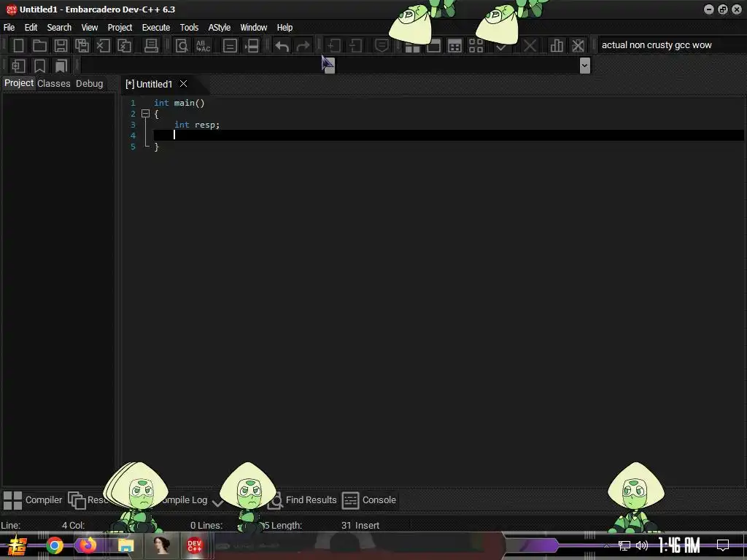Click line number 5 in gutter
Image resolution: width=747 pixels, height=560 pixels.
133,147
